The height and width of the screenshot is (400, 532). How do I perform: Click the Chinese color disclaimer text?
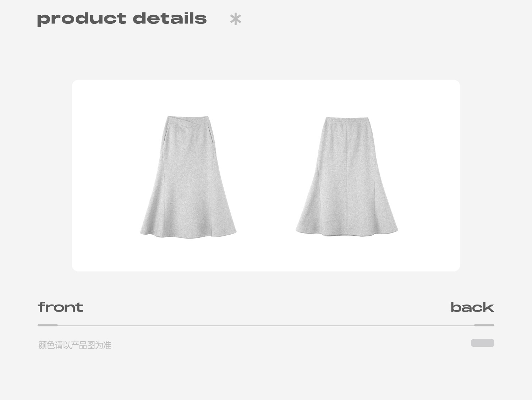click(75, 345)
